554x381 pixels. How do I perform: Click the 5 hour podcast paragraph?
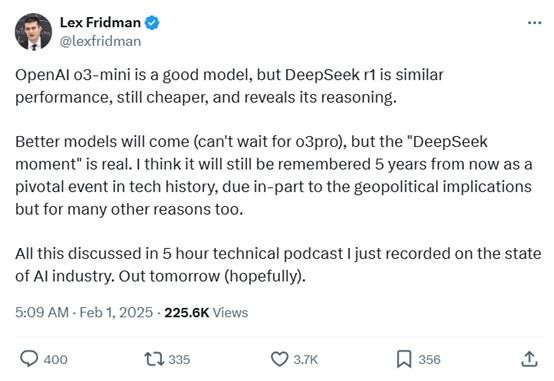[278, 265]
